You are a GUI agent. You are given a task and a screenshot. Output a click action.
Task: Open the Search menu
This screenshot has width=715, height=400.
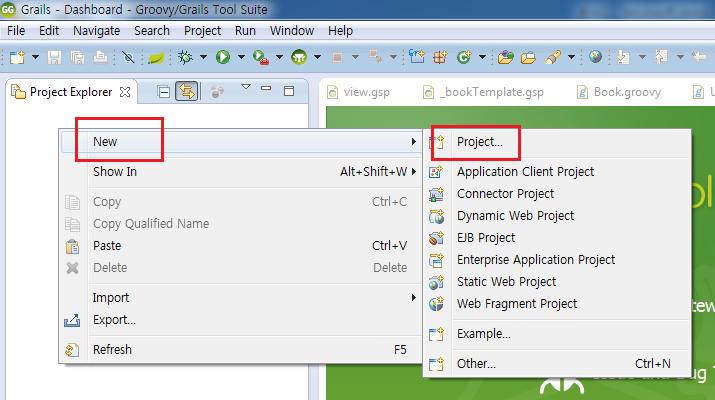pos(152,31)
